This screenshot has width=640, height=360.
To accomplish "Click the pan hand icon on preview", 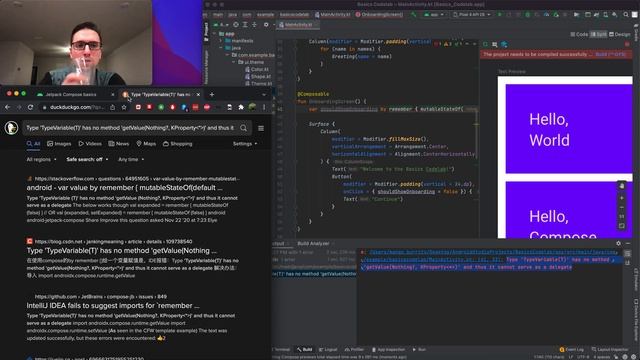I will point(622,186).
